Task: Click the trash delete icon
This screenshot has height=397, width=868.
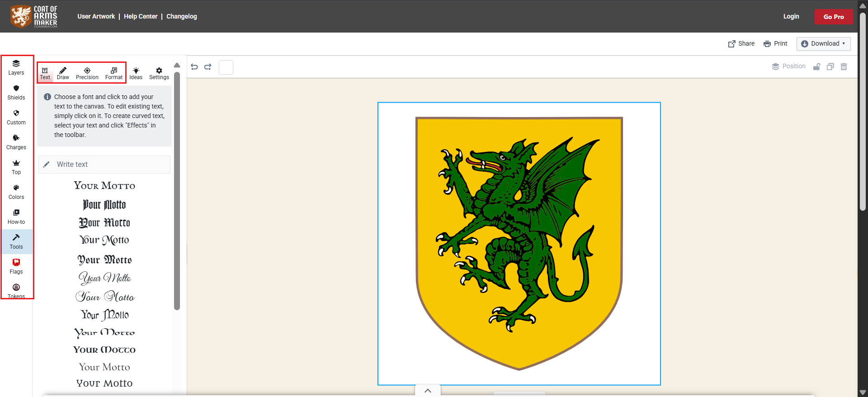Action: pos(844,66)
